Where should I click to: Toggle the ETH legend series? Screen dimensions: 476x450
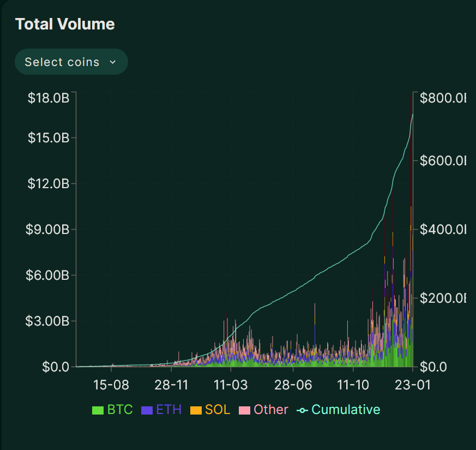click(161, 410)
